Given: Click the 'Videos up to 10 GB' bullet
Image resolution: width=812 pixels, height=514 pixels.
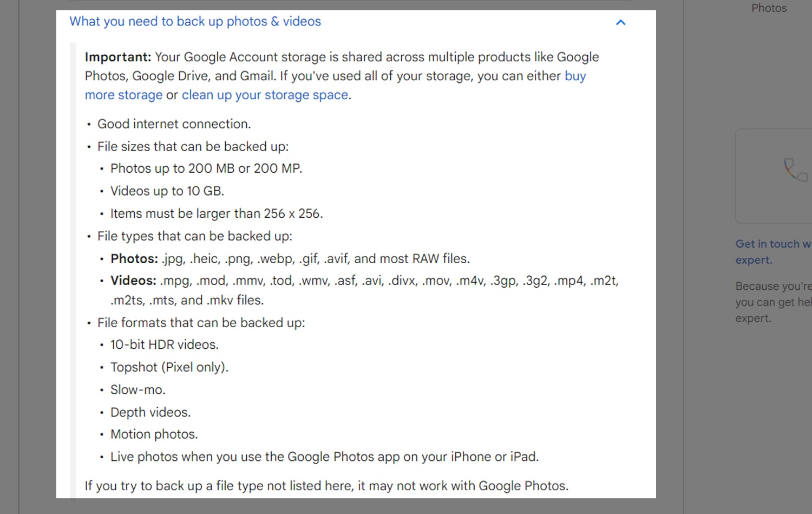Looking at the screenshot, I should 167,191.
